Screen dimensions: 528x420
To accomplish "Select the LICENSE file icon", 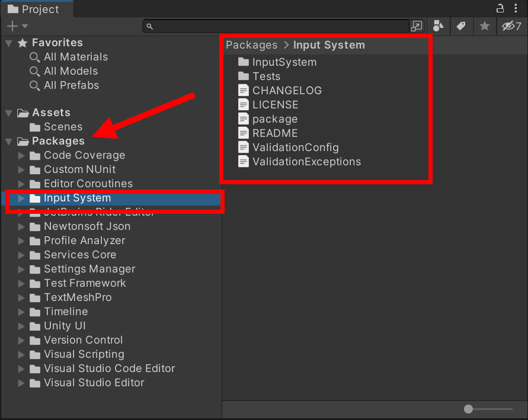I will point(243,104).
